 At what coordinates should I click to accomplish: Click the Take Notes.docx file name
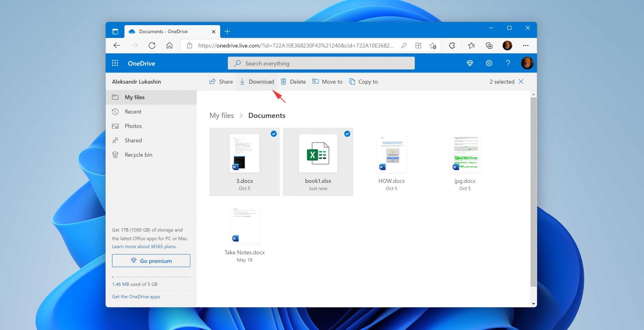click(245, 252)
